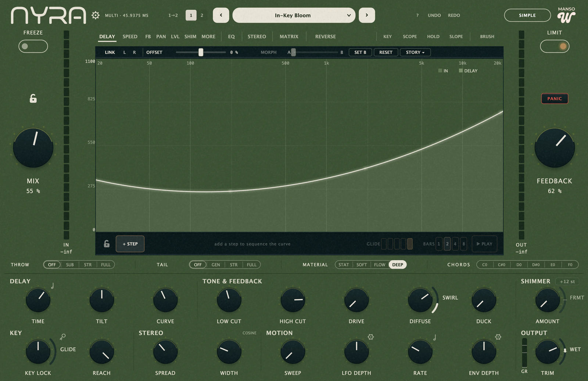Set Tail mode to GEN
Screen dimensions: 588x381
tap(216, 265)
